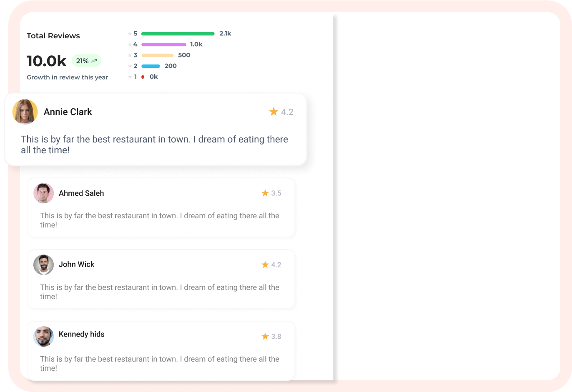Click the star icon next to the 3.5 rating
The width and height of the screenshot is (572, 392).
pyautogui.click(x=265, y=193)
